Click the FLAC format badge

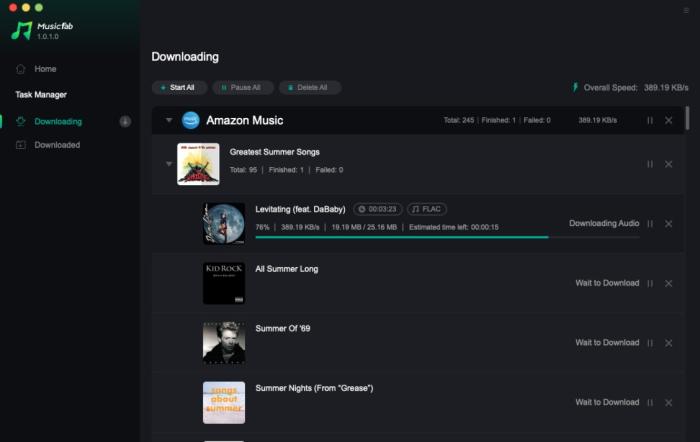427,209
